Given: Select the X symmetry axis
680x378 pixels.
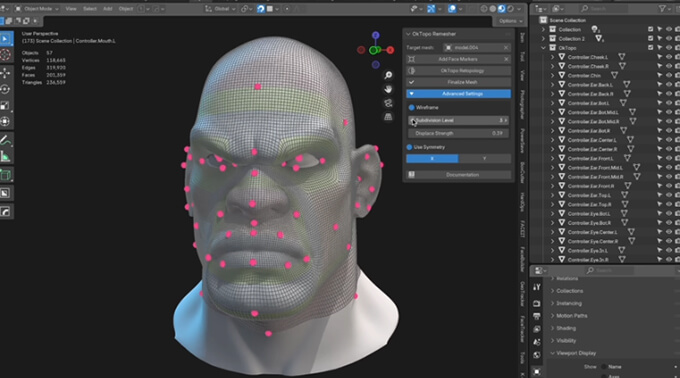Looking at the screenshot, I should (x=432, y=159).
